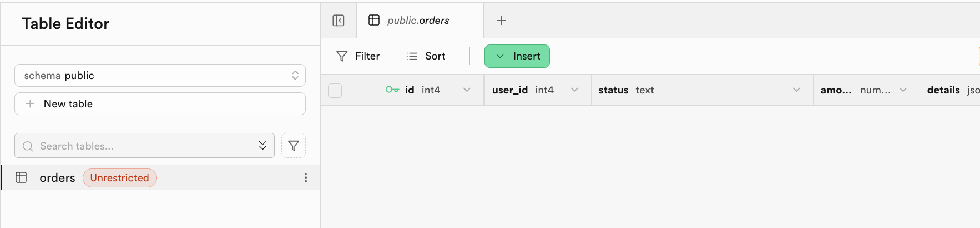Switch to the public.orders tab
980x228 pixels.
coord(418,21)
